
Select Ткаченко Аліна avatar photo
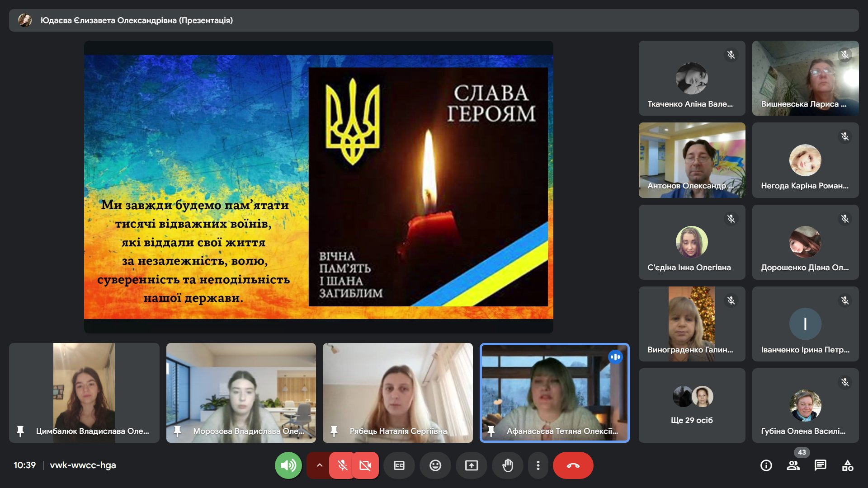(692, 78)
